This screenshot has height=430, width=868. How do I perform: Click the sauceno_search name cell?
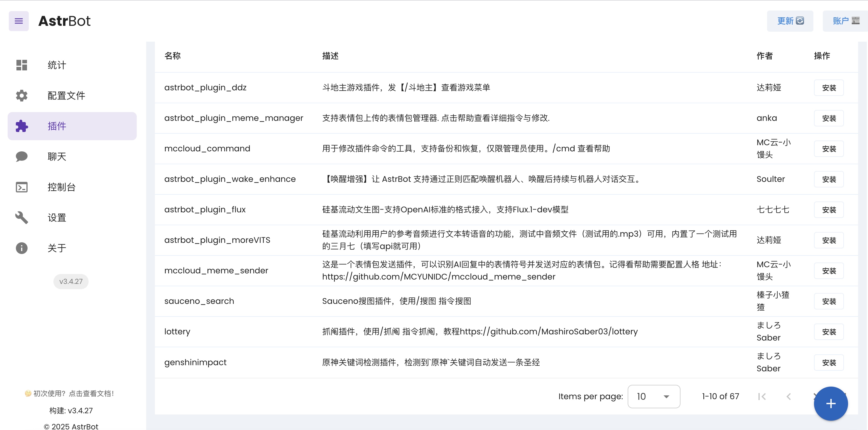(199, 301)
